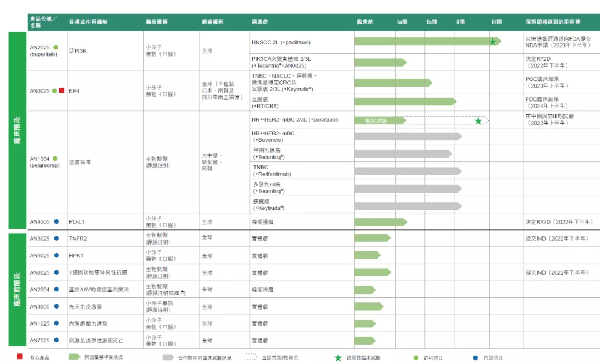Screen dimensions: 600x364
Task: Click the blue dot legend icon for 內部項目
Action: click(x=475, y=358)
